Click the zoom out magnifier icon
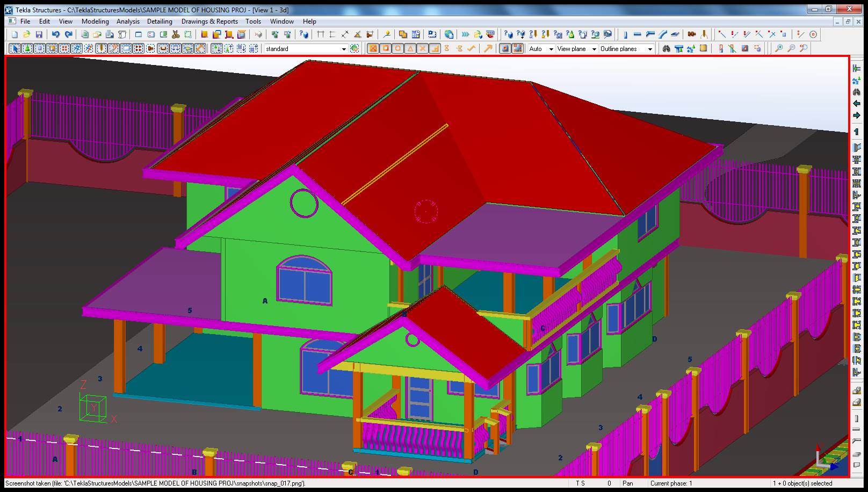Viewport: 868px width, 492px height. pyautogui.click(x=791, y=49)
